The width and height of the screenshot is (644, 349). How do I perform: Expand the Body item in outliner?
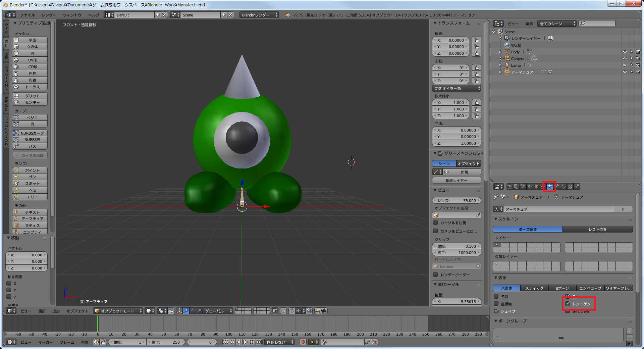(500, 52)
